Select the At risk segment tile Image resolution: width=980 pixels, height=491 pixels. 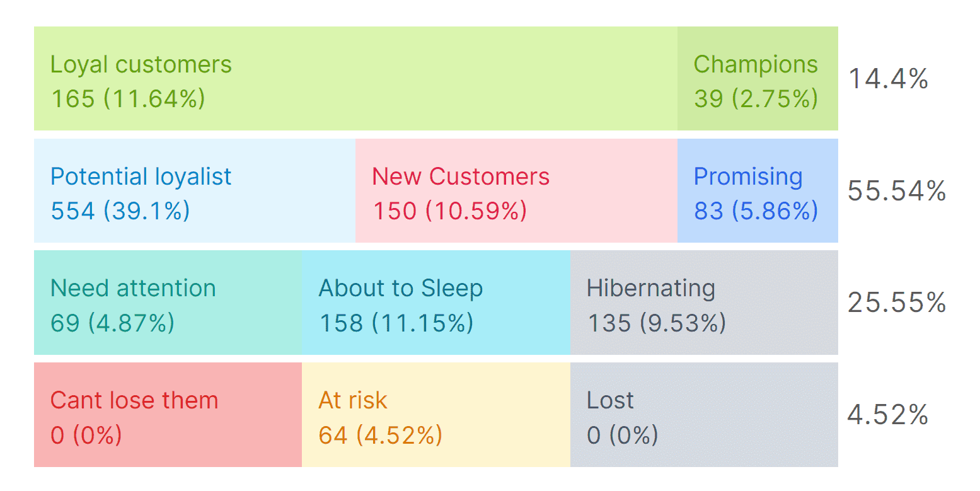[435, 415]
